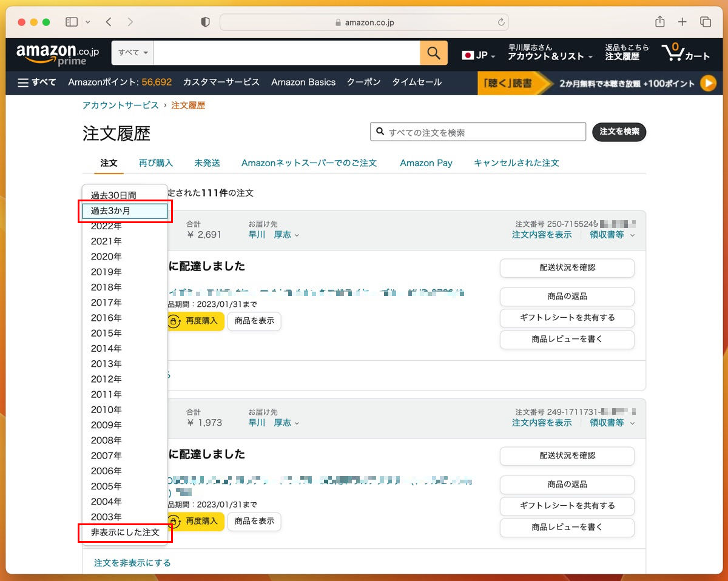Click the orange search magnifier button
The height and width of the screenshot is (581, 728).
point(434,53)
